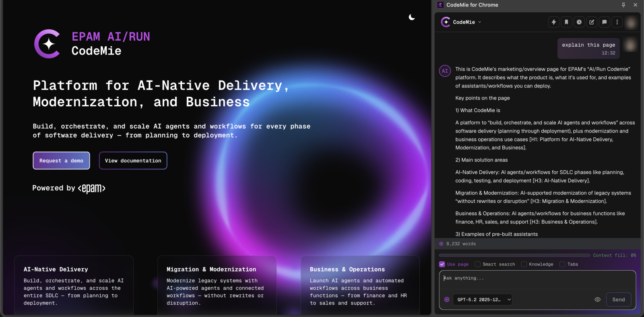Click the 'Context fill: 0%' label
Viewport: 644px width, 317px height.
click(615, 255)
